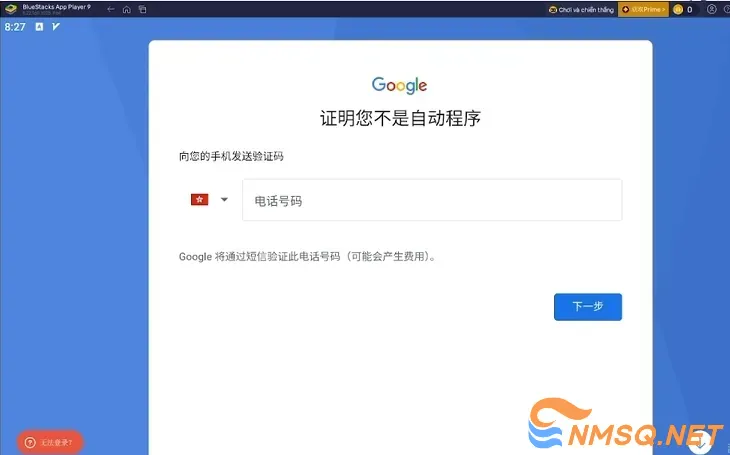Viewport: 730px width, 455px height.
Task: Click the red 无法登录? help button
Action: pyautogui.click(x=50, y=442)
